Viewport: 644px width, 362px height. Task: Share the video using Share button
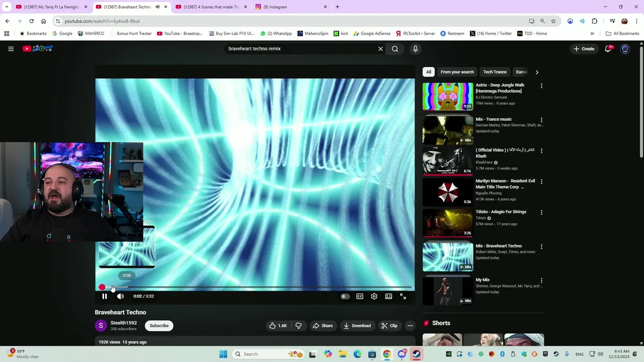coord(323,326)
